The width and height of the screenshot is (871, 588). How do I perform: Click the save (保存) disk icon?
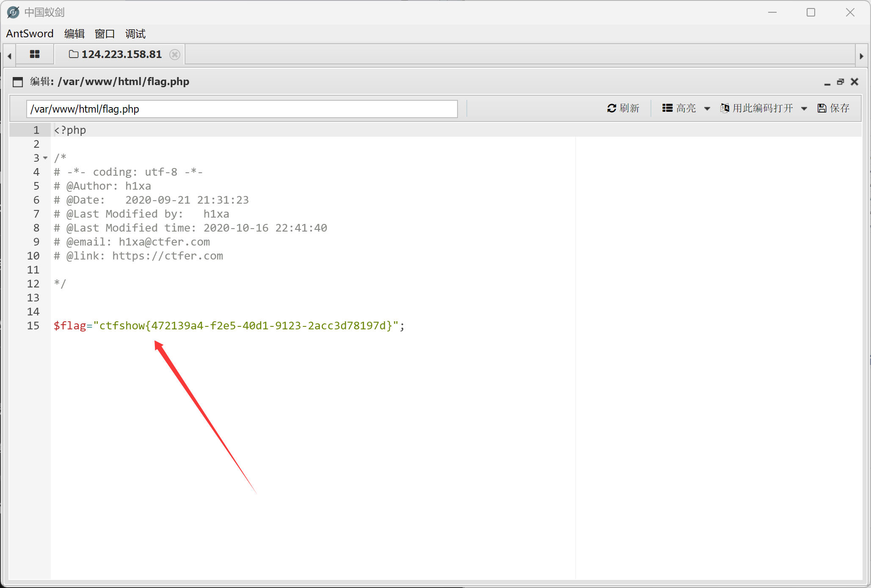click(x=821, y=108)
